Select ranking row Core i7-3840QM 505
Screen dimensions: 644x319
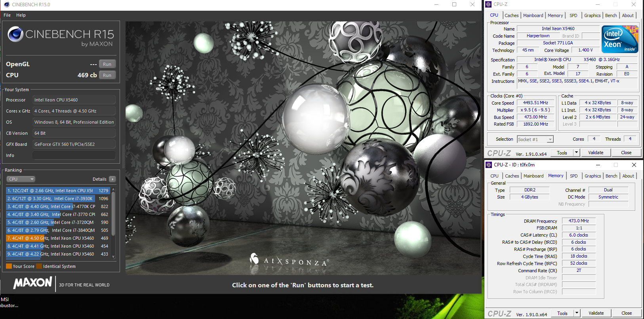tap(58, 230)
